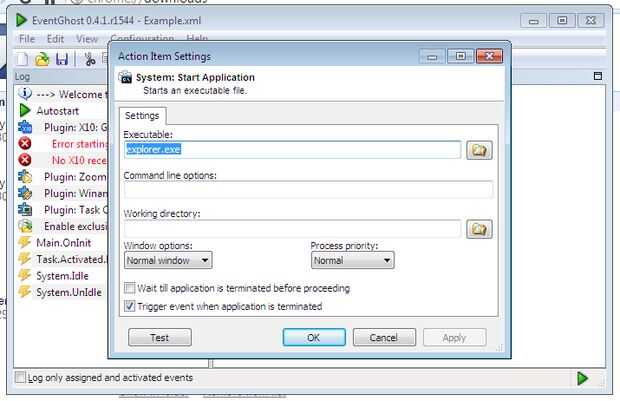The width and height of the screenshot is (620, 401).
Task: Click the EventGhost title bar app icon
Action: pos(21,20)
